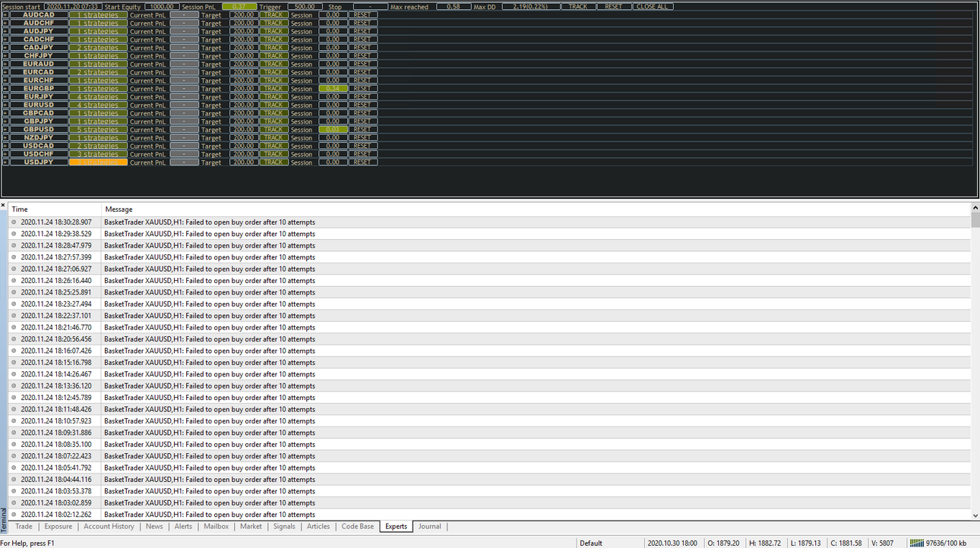Click the AUDJPY symbol label

coord(39,31)
